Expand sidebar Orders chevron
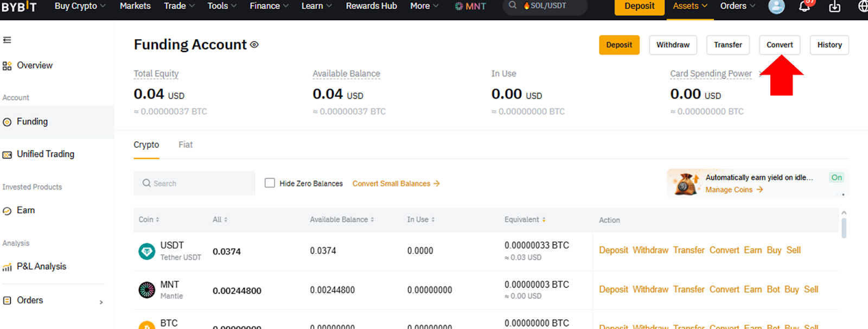 point(101,302)
